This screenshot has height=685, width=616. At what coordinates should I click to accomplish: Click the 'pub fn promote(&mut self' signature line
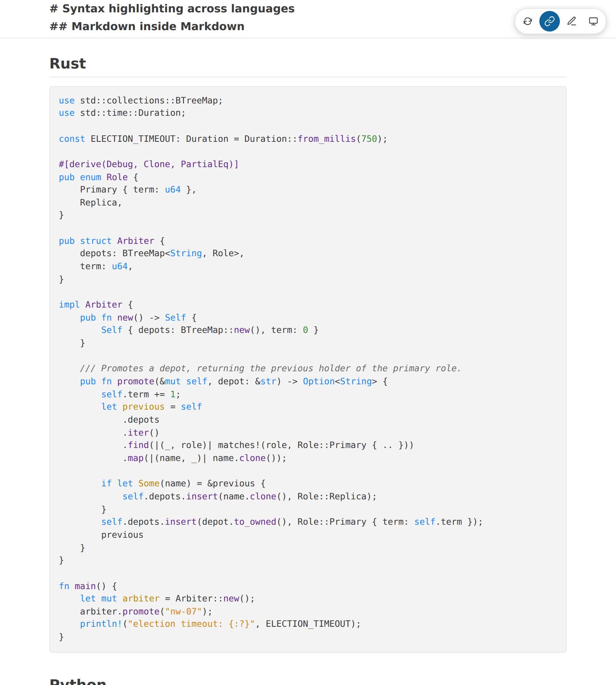[234, 381]
